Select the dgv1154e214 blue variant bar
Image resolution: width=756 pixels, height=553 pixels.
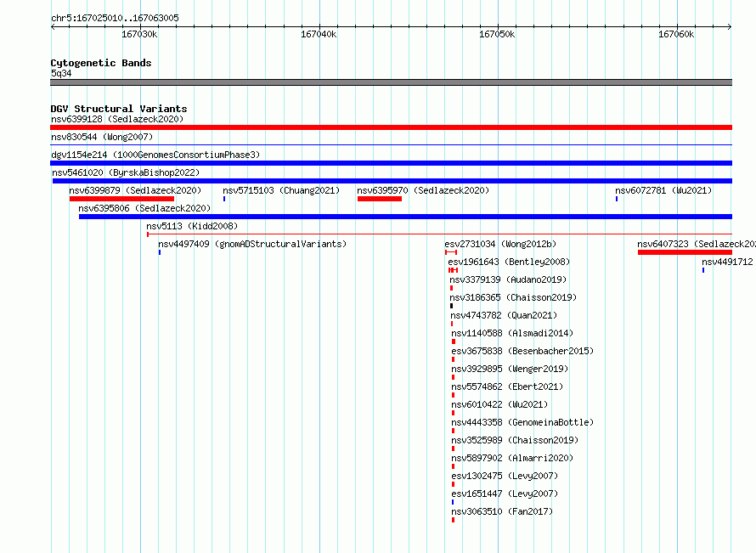tap(391, 163)
